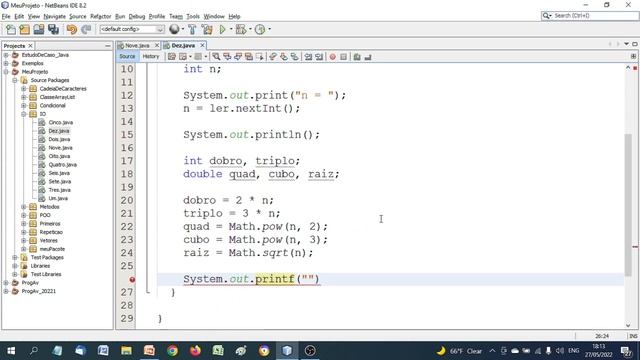Click the Last Edit icon in the editor toolbar
The height and width of the screenshot is (360, 640).
coord(172,57)
